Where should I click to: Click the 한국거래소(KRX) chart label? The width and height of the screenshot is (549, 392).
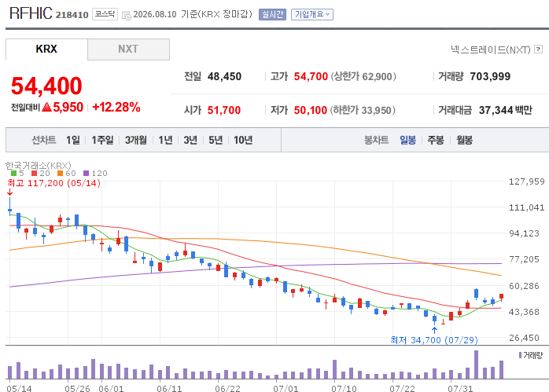(x=39, y=166)
